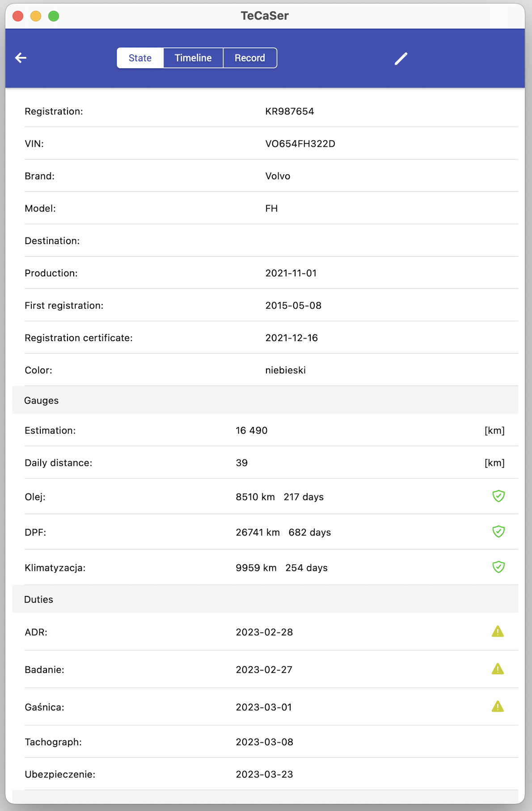Click the pencil edit icon
532x811 pixels.
[401, 59]
